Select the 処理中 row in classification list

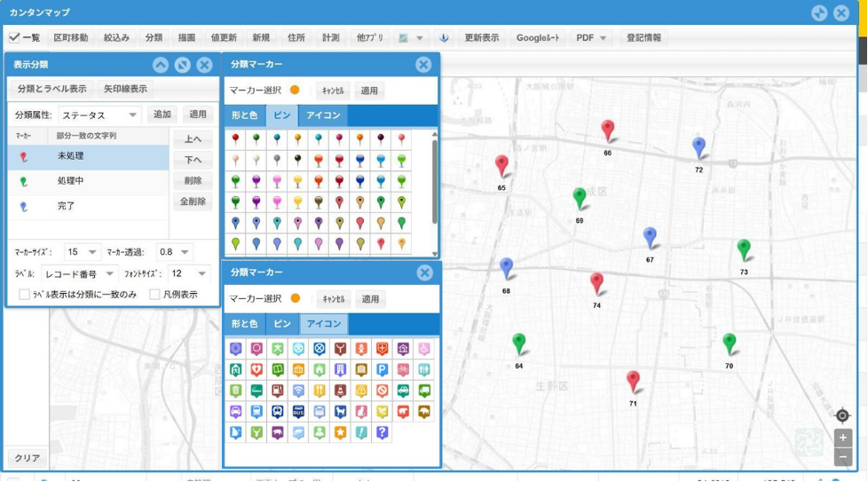tap(88, 181)
